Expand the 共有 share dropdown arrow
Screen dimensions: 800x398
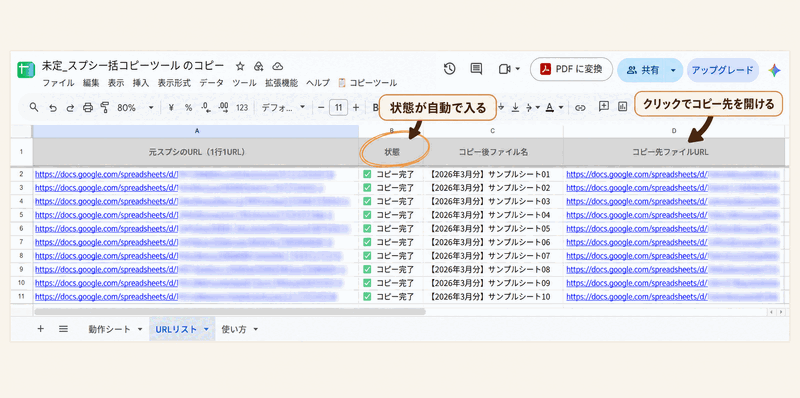[673, 70]
